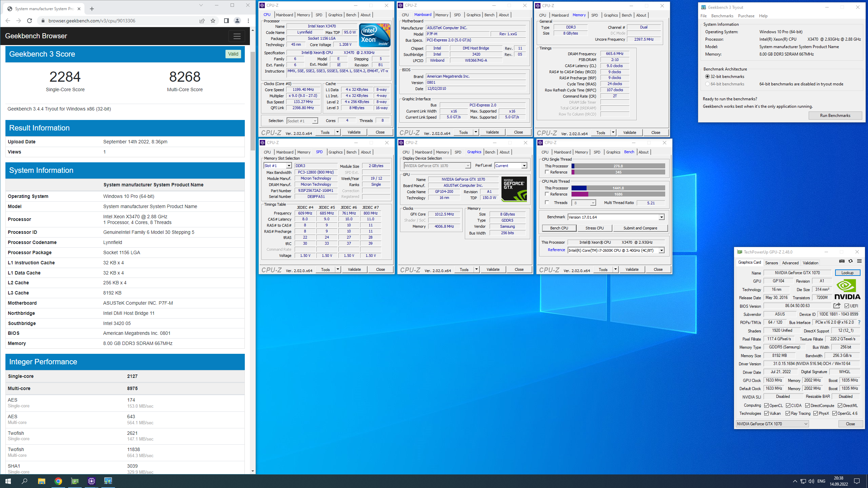The image size is (868, 488).
Task: Click the Valid badge on Geekbench score
Action: 233,54
